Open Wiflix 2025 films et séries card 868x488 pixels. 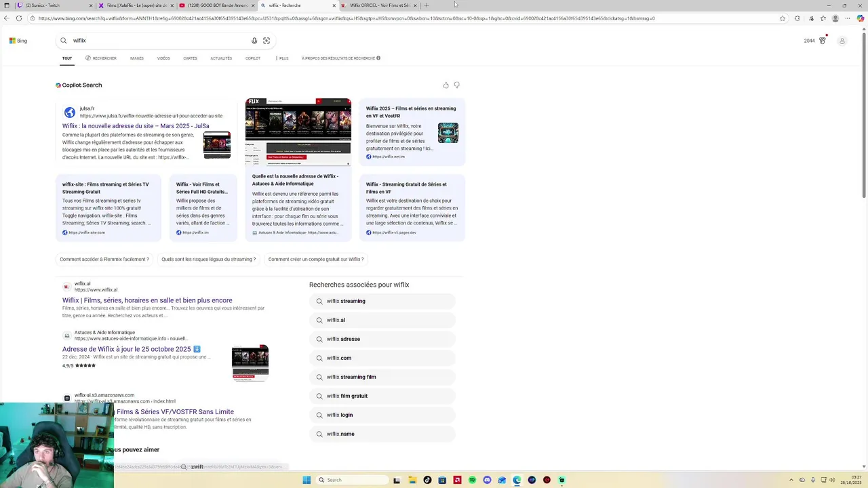click(x=412, y=132)
